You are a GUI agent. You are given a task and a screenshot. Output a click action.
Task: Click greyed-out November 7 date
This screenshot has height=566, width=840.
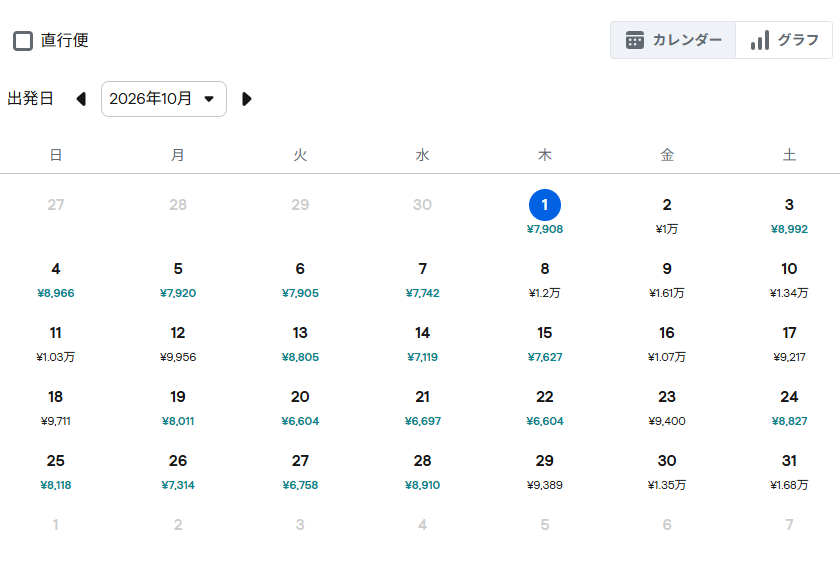click(789, 525)
